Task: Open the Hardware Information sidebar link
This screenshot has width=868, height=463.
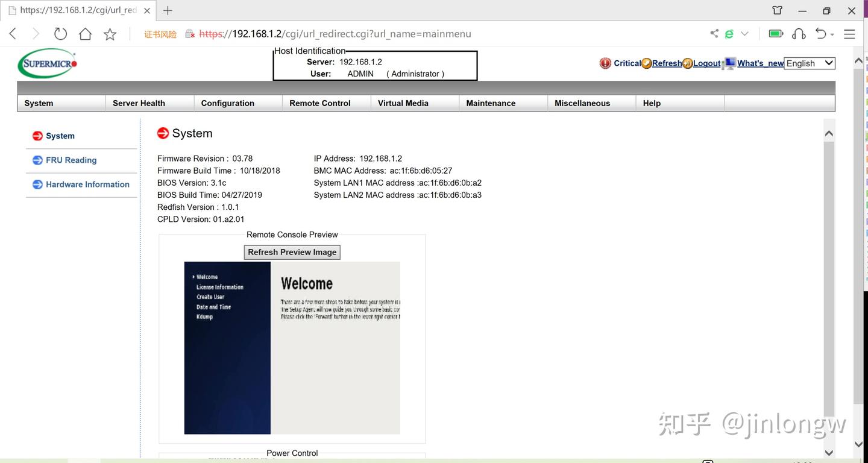Action: click(87, 184)
